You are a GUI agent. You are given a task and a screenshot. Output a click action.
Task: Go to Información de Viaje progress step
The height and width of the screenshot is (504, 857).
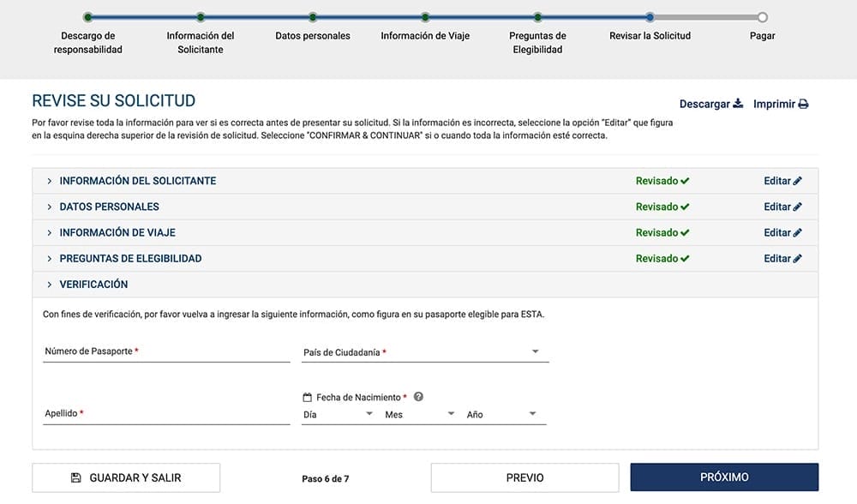tap(425, 17)
